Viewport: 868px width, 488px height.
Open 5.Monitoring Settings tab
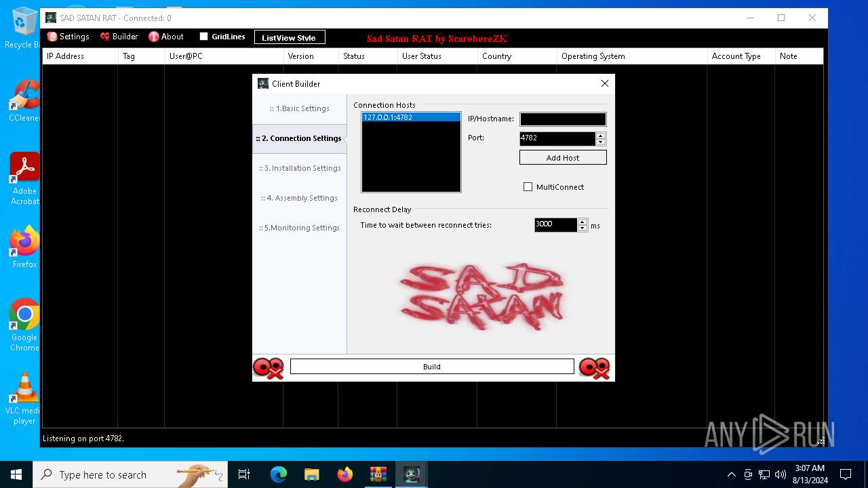[x=299, y=228]
